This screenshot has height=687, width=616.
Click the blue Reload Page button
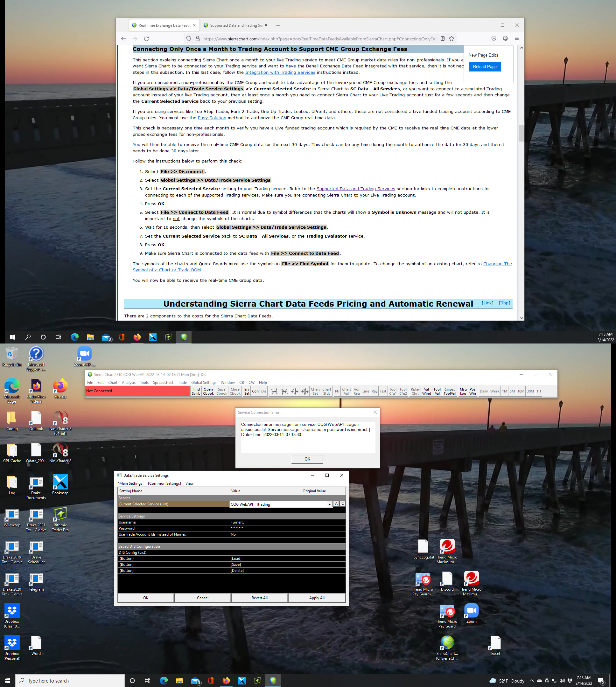485,67
